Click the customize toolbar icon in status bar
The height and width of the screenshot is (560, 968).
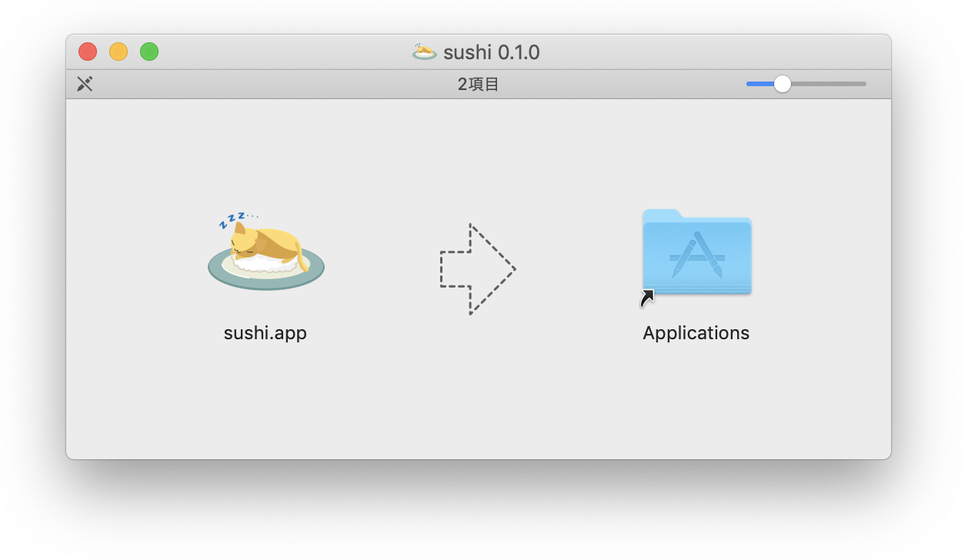[85, 84]
